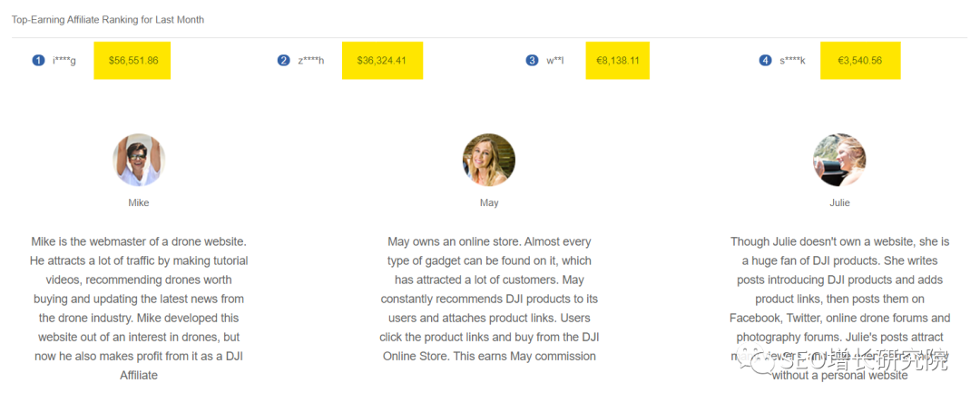Open Julie's profile photo
Viewport: 980px width, 403px height.
(x=839, y=160)
